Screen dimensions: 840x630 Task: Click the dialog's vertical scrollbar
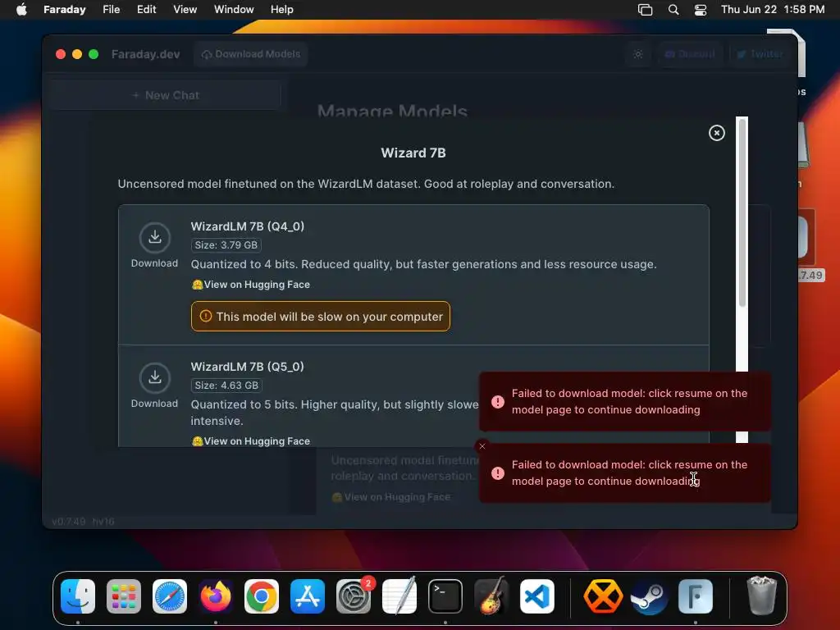tap(742, 212)
